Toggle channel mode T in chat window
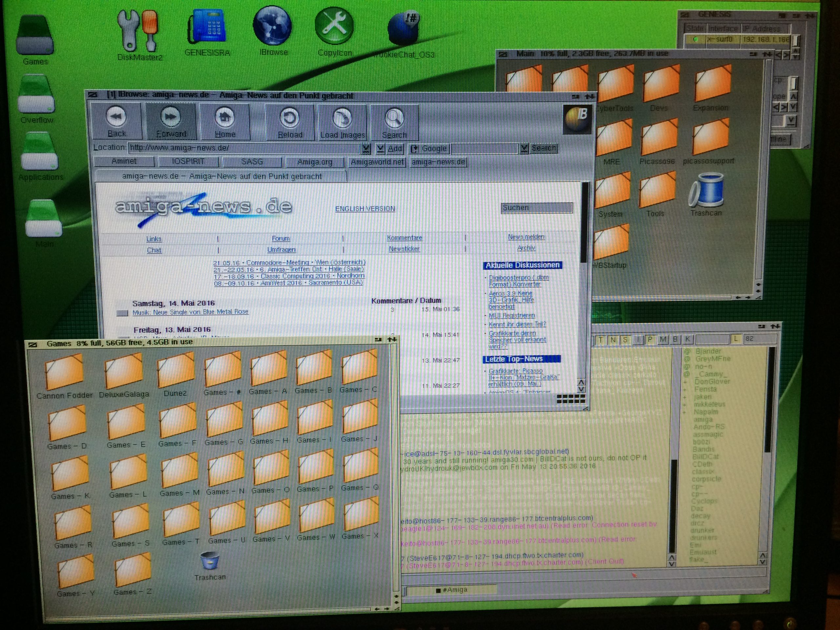This screenshot has width=840, height=630. (x=600, y=340)
